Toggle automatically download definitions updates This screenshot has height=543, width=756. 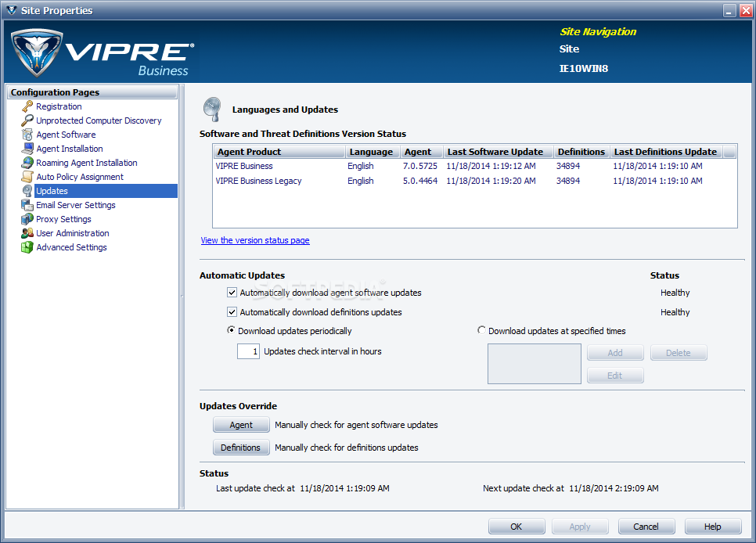coord(232,312)
